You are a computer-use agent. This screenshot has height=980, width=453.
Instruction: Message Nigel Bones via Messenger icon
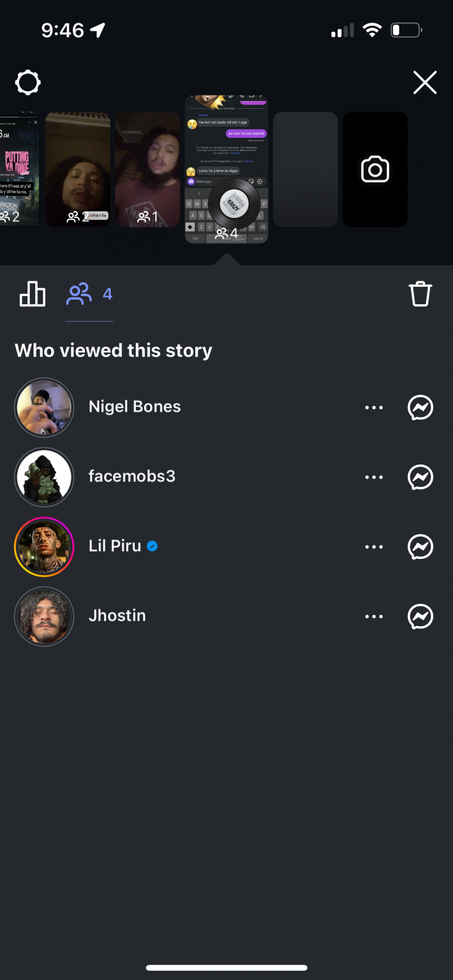tap(420, 407)
